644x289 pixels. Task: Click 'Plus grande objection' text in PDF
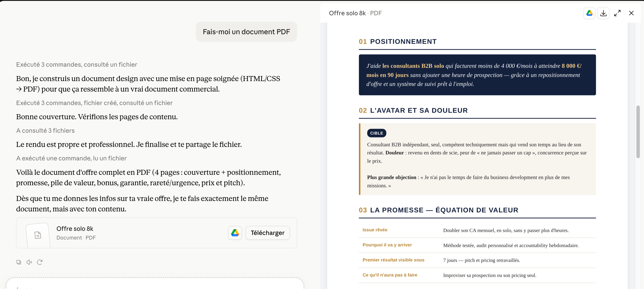coord(392,177)
